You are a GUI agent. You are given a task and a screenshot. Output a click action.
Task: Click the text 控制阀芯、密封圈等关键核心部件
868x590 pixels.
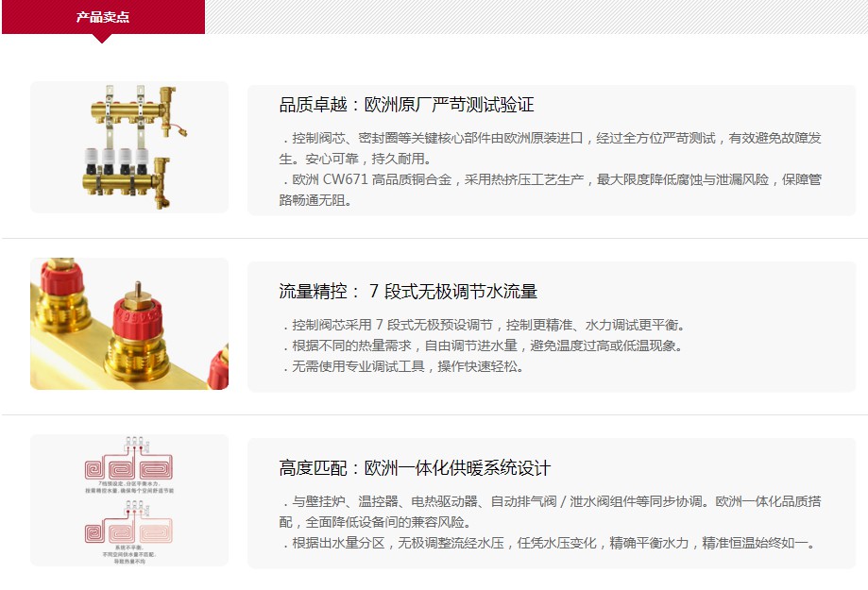point(551,148)
